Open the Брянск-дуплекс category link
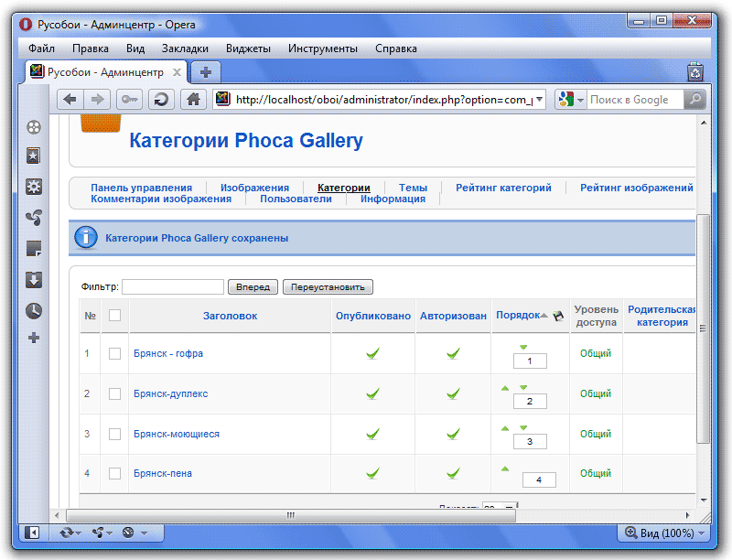Image resolution: width=732 pixels, height=560 pixels. pos(170,393)
